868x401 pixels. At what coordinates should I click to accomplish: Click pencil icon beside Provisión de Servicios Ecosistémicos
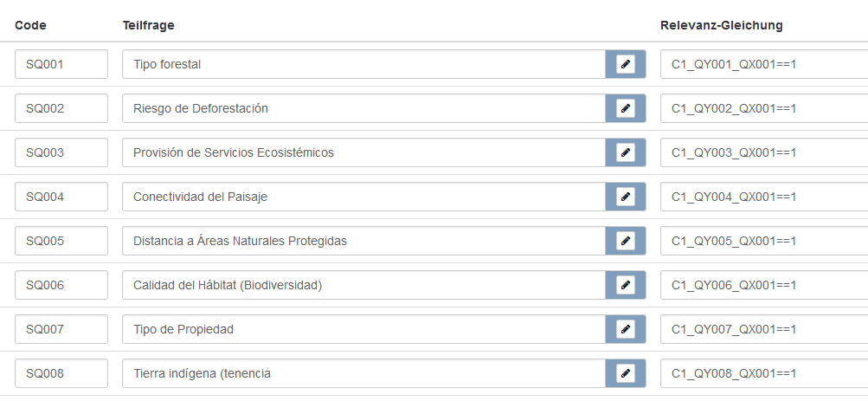click(x=626, y=152)
